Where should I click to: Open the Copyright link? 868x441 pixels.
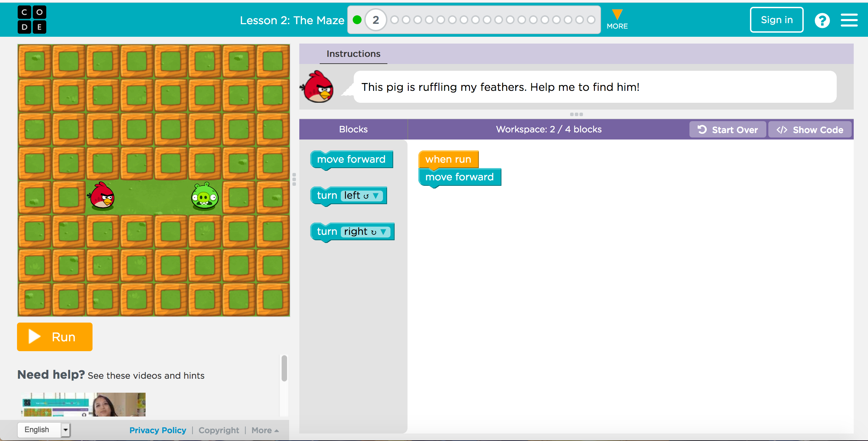tap(219, 430)
